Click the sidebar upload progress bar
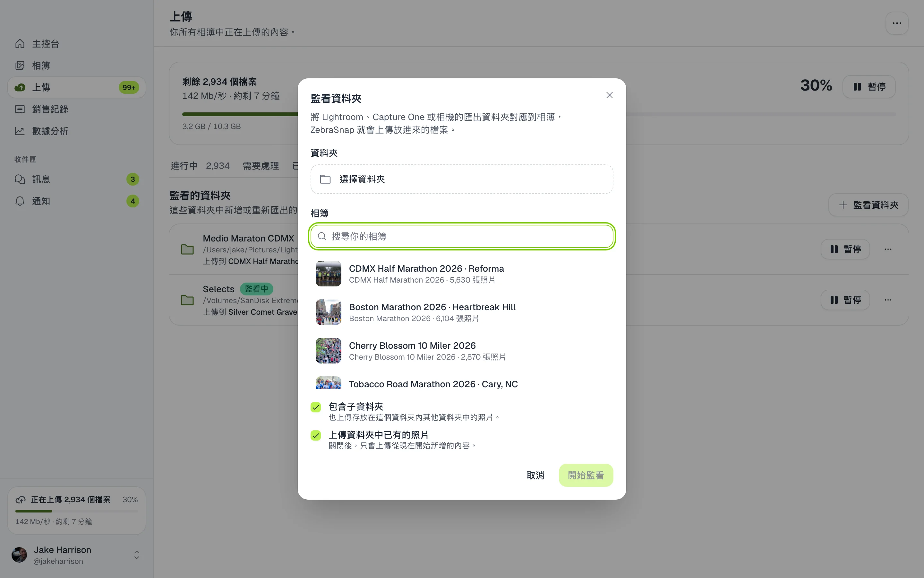Viewport: 924px width, 578px height. coord(77,511)
